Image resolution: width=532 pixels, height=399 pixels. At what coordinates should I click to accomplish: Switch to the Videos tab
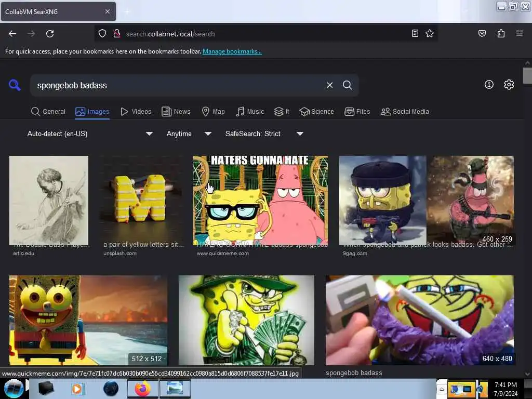(x=136, y=112)
